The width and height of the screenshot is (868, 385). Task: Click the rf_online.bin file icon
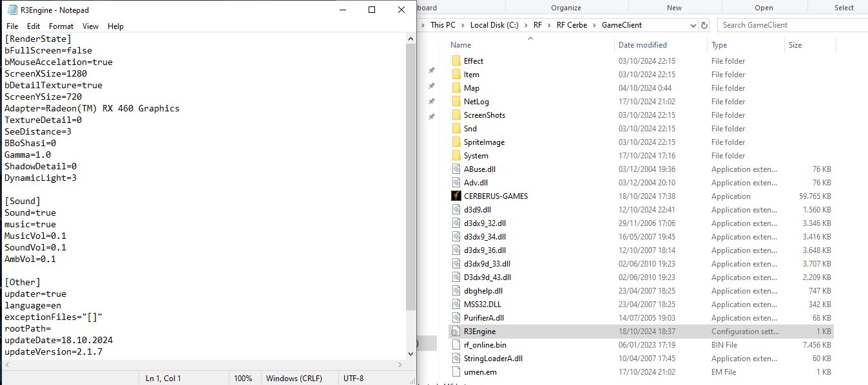coord(456,345)
